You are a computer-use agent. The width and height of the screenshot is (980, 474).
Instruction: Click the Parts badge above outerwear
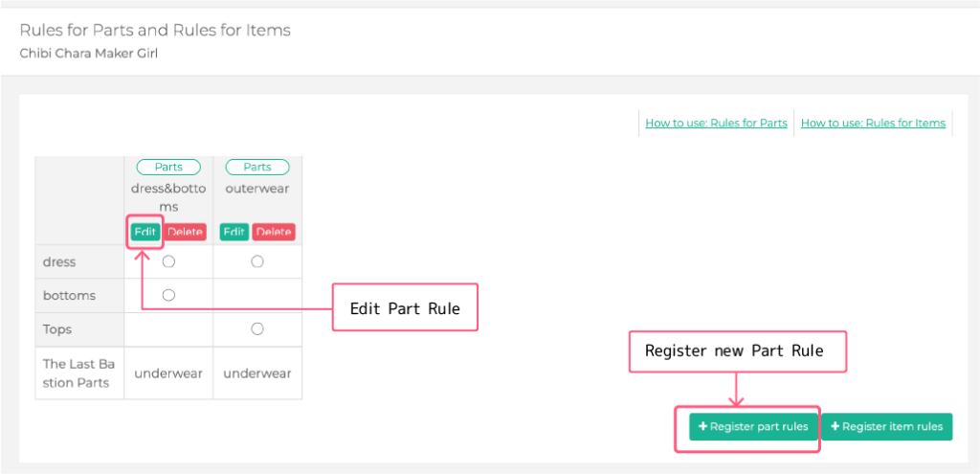coord(257,167)
